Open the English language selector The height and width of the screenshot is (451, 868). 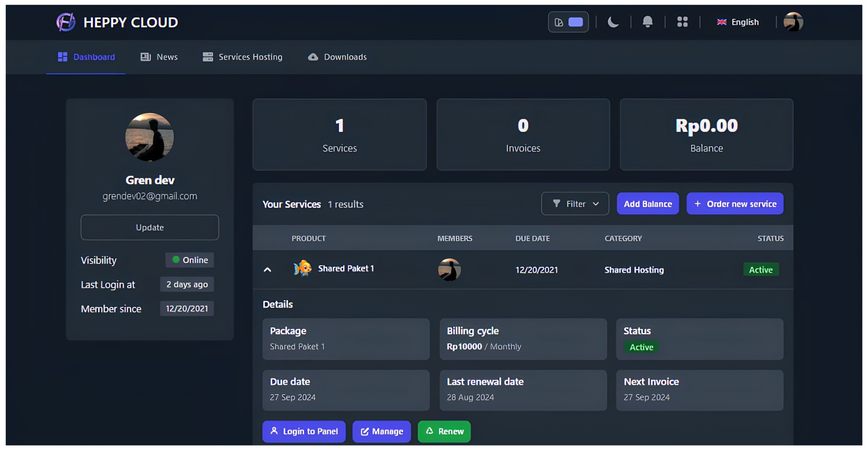pos(737,22)
